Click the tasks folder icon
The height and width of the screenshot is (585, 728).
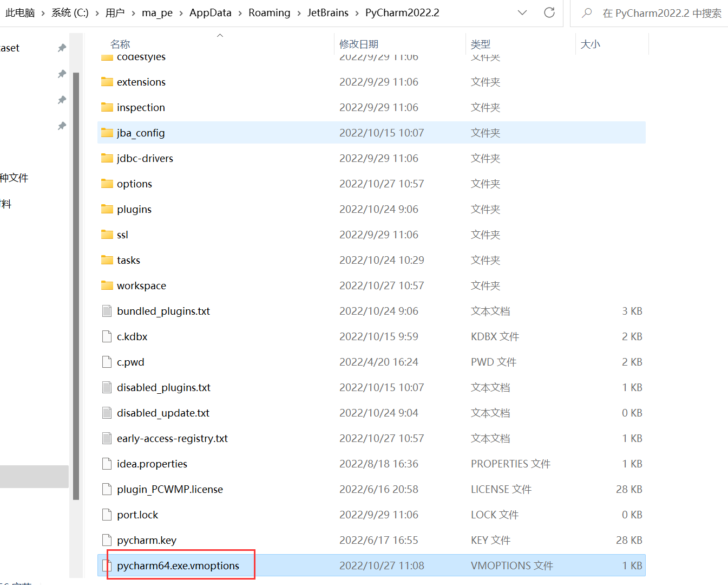click(x=107, y=260)
